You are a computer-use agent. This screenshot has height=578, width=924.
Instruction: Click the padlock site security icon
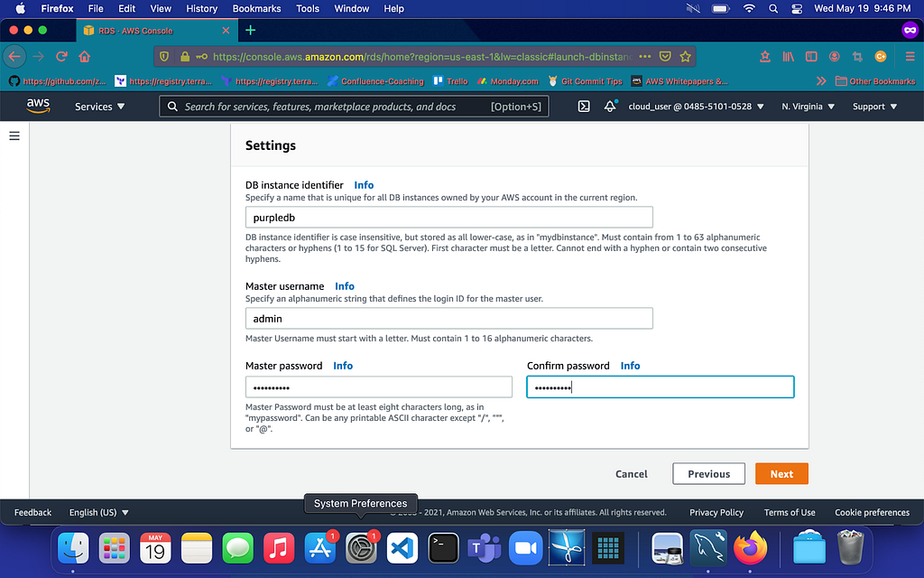click(185, 57)
